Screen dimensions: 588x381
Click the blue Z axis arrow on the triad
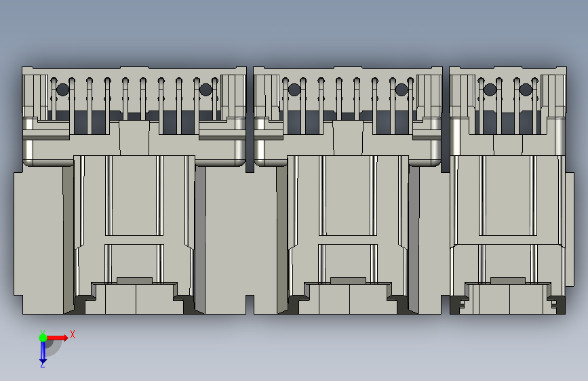click(x=43, y=353)
